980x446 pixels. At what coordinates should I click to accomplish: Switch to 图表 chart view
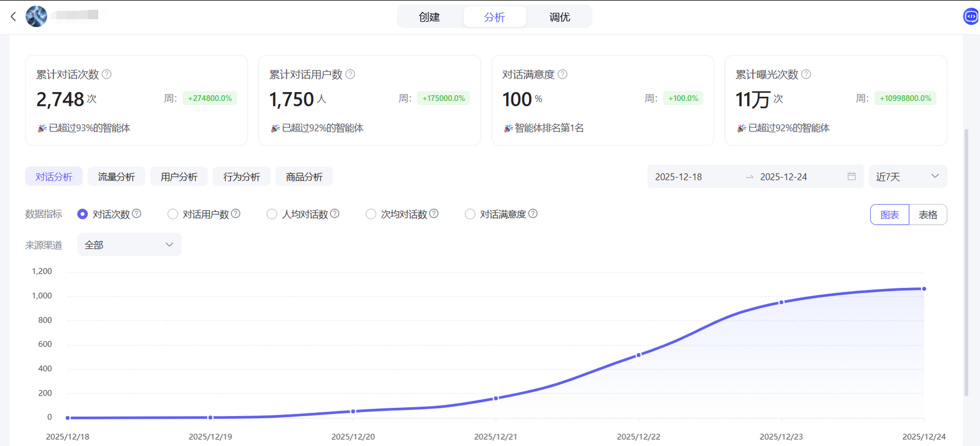tap(890, 215)
